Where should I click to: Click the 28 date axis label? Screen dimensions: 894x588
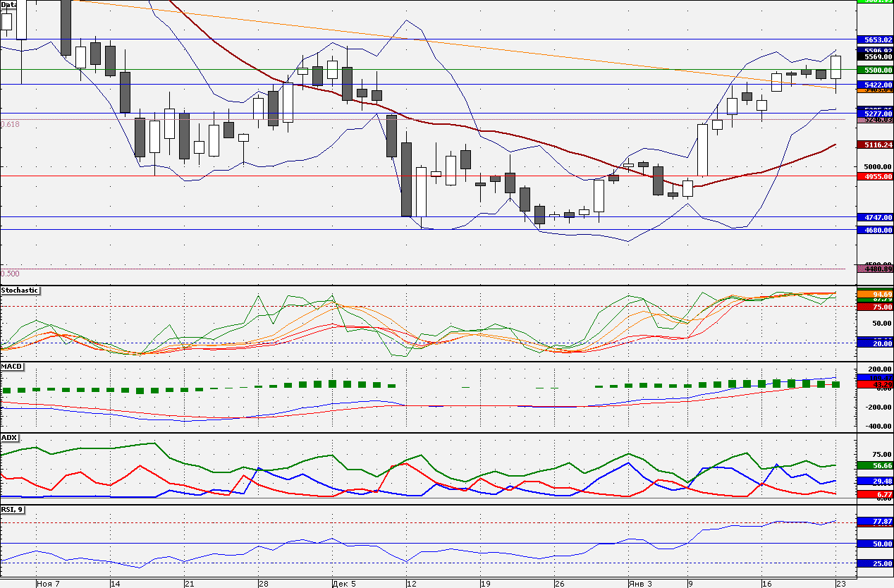point(263,584)
